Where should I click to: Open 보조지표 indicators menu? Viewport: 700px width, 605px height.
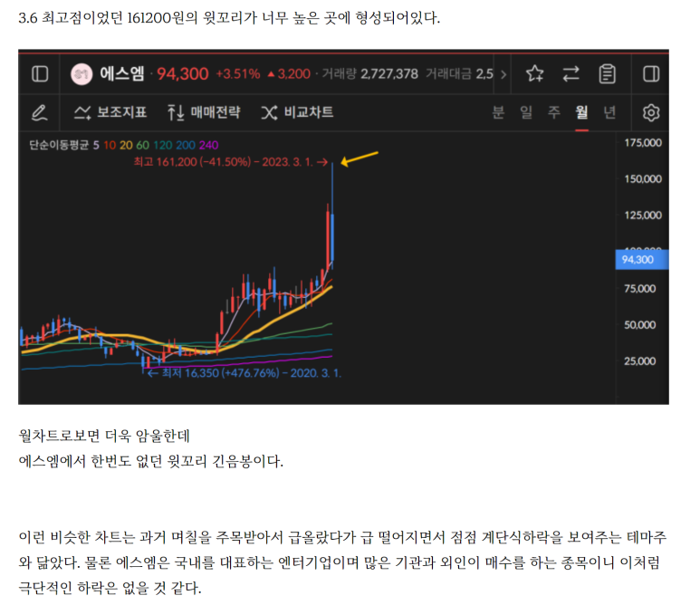pos(110,112)
